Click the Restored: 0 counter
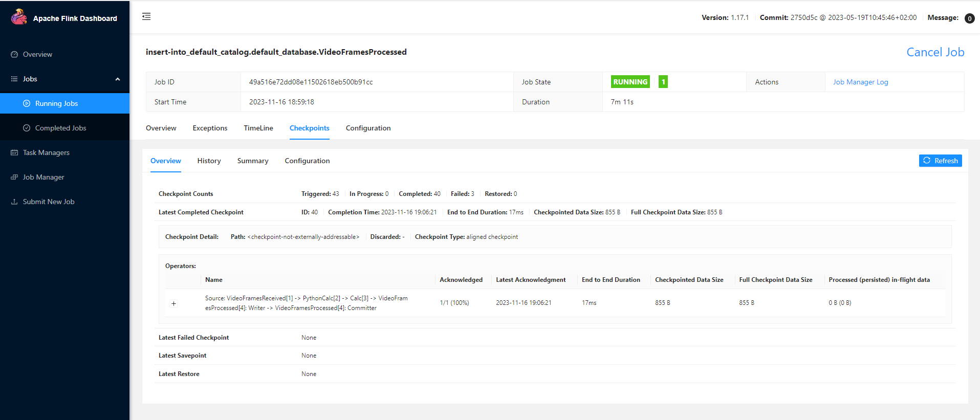 pos(501,194)
